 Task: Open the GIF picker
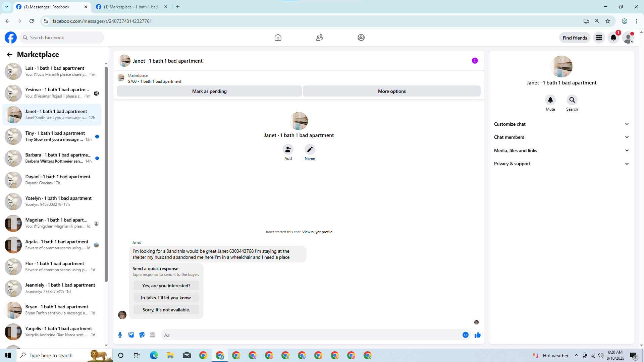pyautogui.click(x=153, y=335)
